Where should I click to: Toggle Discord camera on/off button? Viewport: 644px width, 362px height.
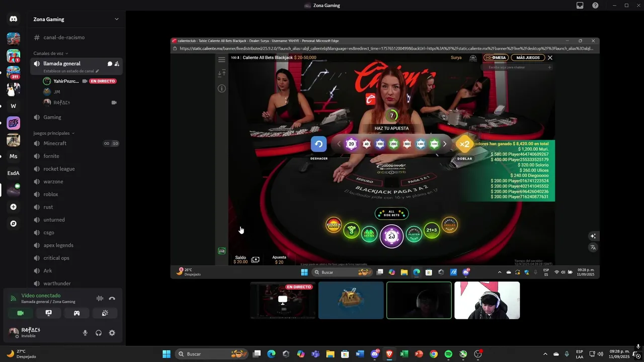tap(20, 313)
